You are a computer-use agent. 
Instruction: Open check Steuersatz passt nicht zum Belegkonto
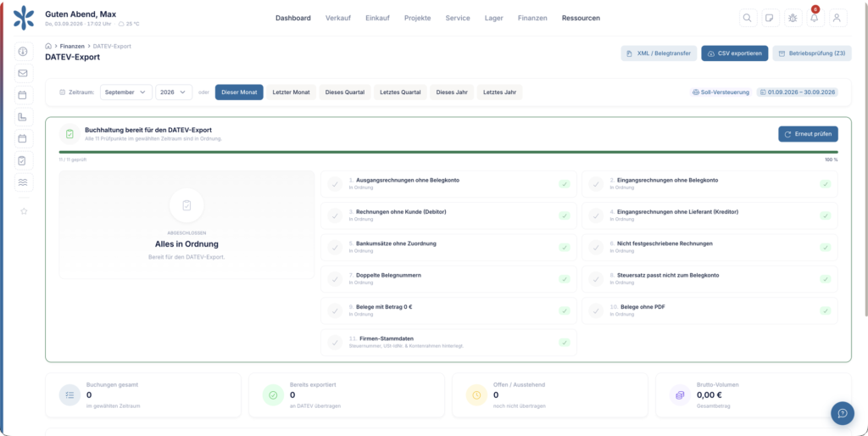point(709,279)
